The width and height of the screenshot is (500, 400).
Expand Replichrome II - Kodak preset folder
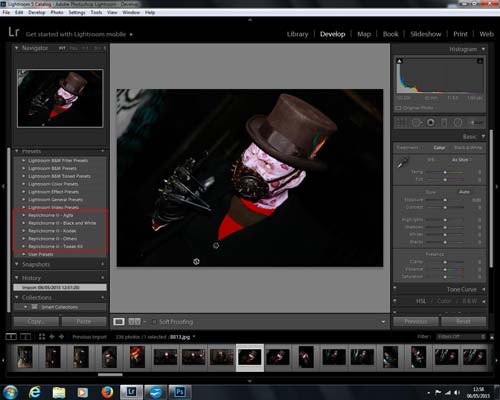pyautogui.click(x=24, y=231)
